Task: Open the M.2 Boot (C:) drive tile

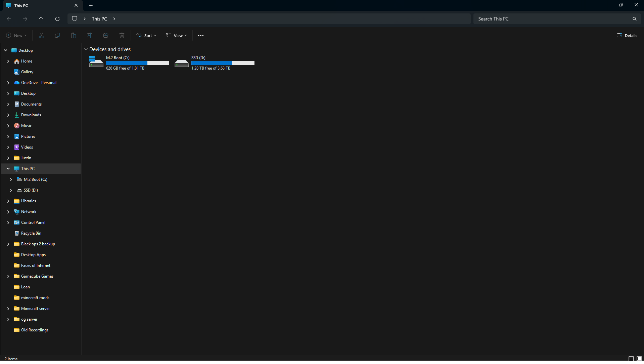Action: pos(129,63)
